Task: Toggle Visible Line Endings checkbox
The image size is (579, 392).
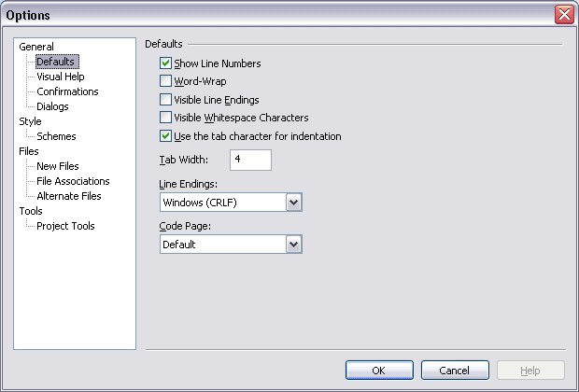Action: 166,100
